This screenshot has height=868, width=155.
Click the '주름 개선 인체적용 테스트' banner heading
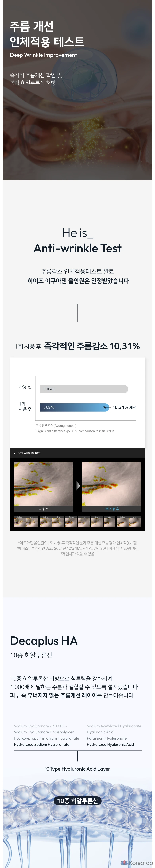[47, 34]
